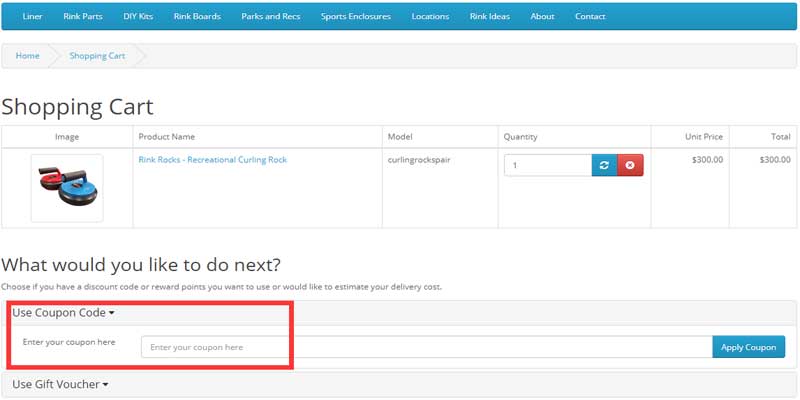Visit the About page
800x400 pixels.
click(x=542, y=16)
